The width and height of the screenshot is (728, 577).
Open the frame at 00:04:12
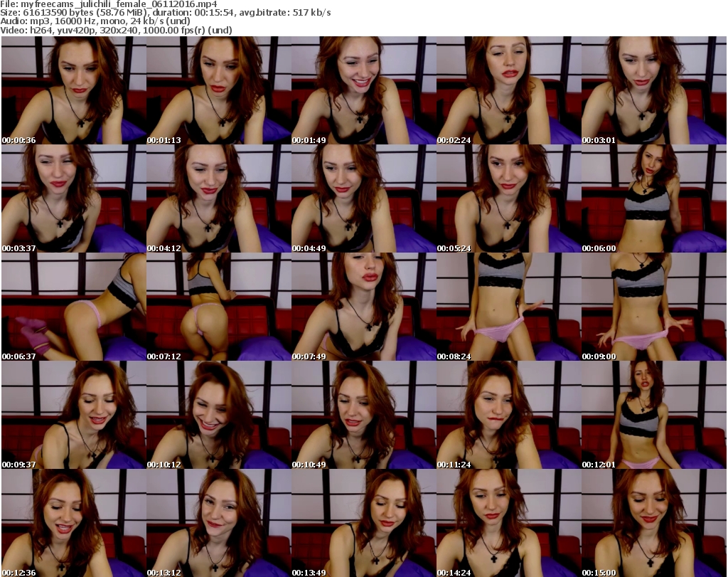pos(219,198)
